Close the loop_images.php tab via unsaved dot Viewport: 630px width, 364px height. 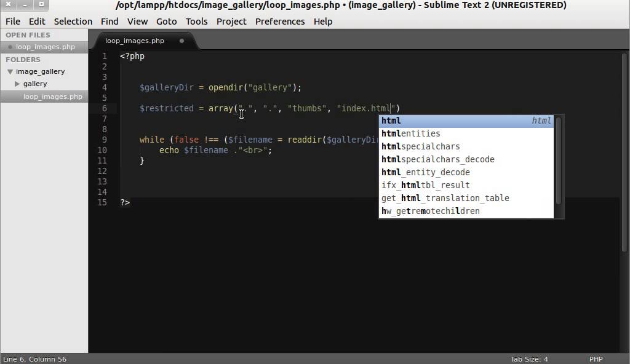point(181,41)
